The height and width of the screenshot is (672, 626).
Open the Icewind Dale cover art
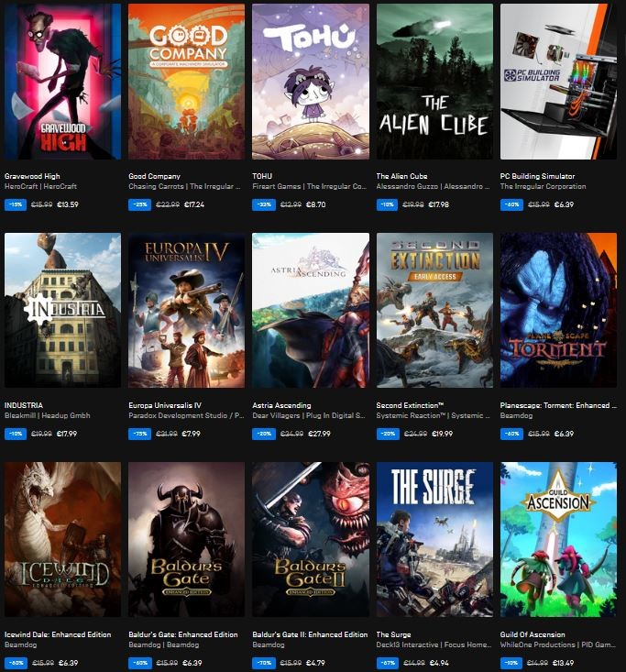pyautogui.click(x=62, y=539)
